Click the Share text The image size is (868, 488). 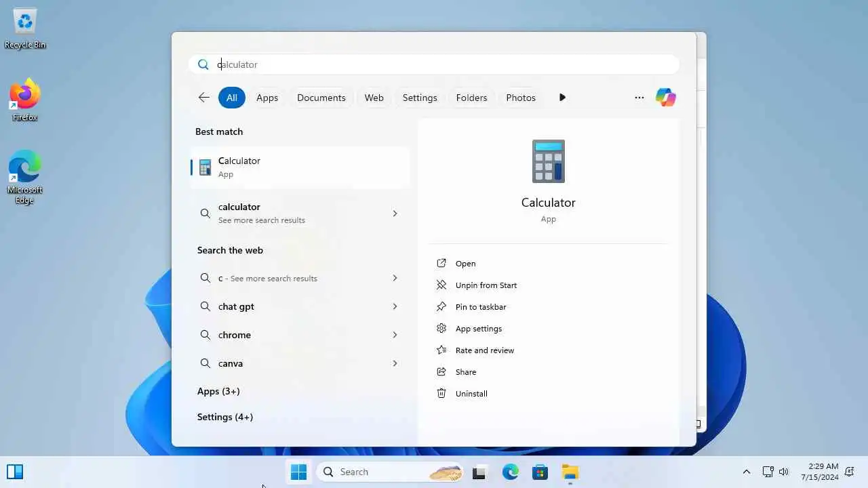point(466,372)
